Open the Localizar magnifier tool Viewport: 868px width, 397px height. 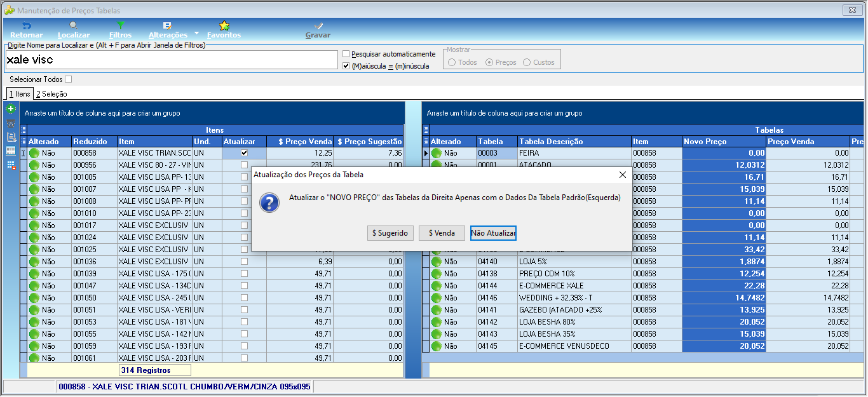click(74, 25)
